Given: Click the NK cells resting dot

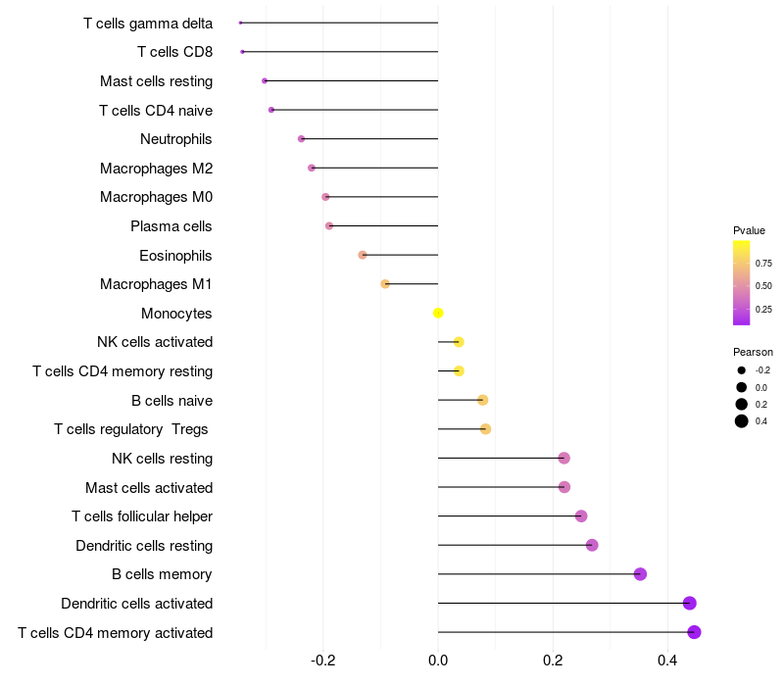Looking at the screenshot, I should (564, 458).
